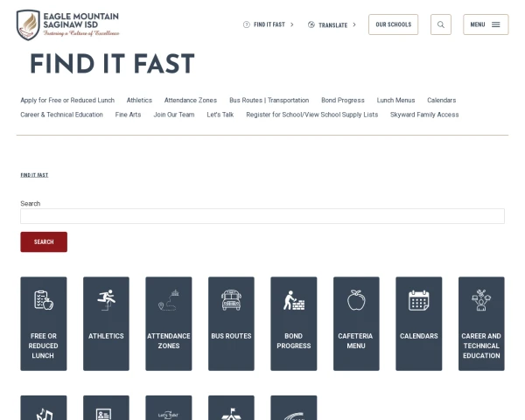The width and height of the screenshot is (525, 420).
Task: Click the question mark icon beside Find It Fast
Action: (x=247, y=24)
